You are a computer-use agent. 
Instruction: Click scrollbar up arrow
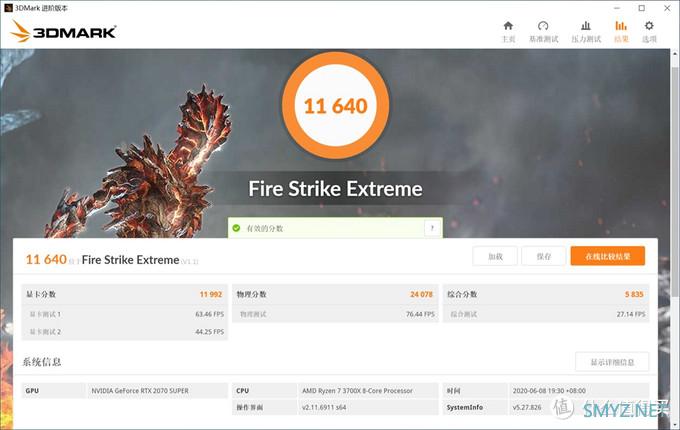[x=675, y=54]
